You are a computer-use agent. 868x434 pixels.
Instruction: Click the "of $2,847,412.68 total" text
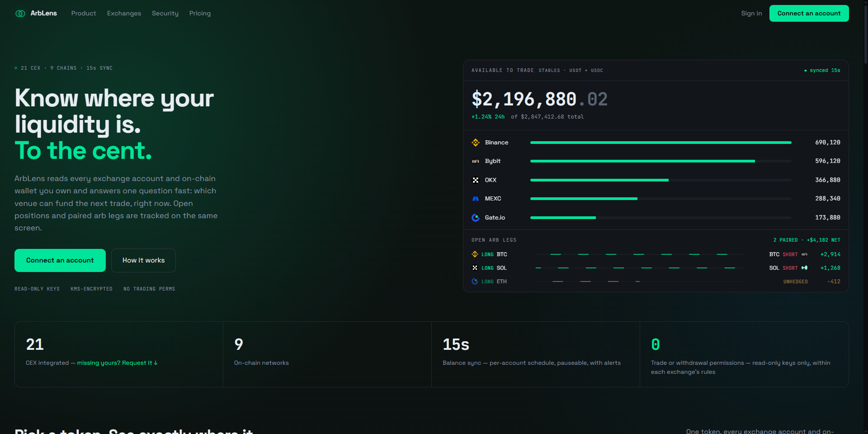tap(547, 117)
